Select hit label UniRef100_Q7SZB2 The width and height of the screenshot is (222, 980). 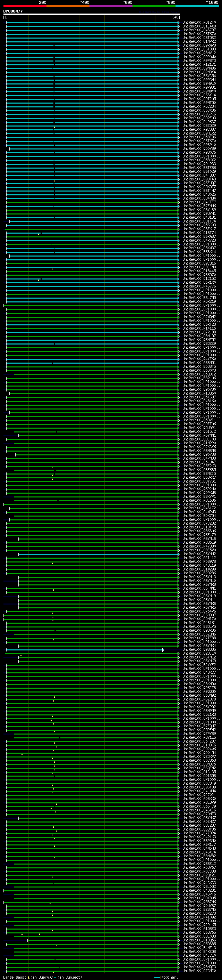pyautogui.click(x=199, y=524)
